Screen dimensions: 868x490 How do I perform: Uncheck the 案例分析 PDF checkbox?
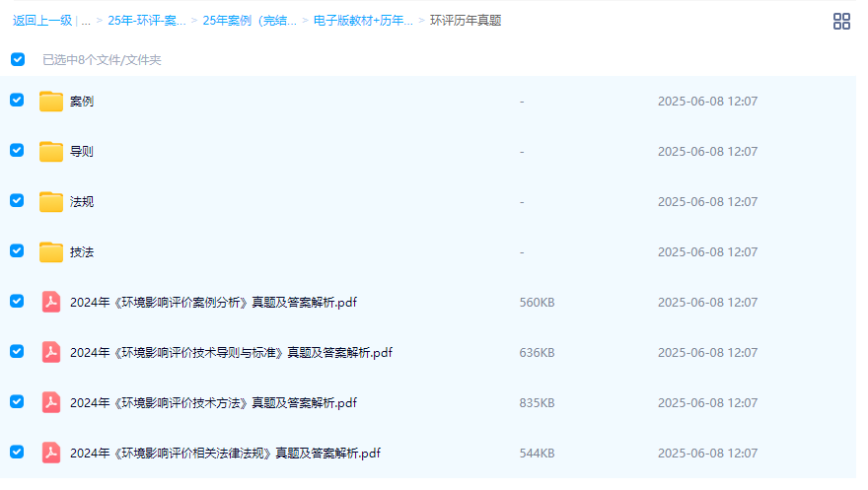17,301
